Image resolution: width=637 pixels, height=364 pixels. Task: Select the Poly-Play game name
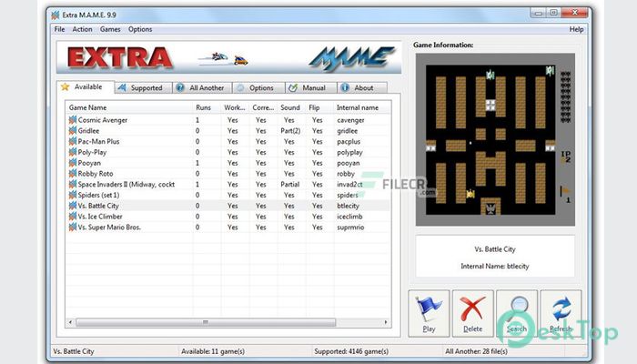[92, 152]
